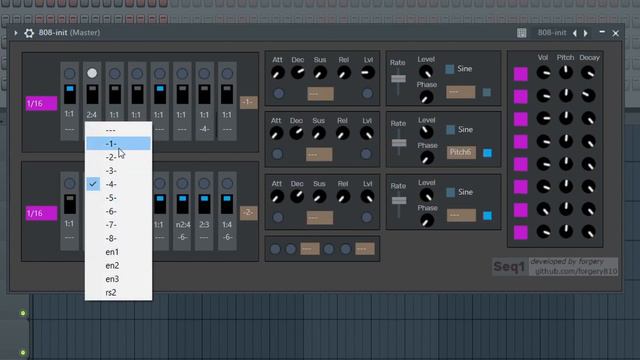Go to next preset arrow

586,33
